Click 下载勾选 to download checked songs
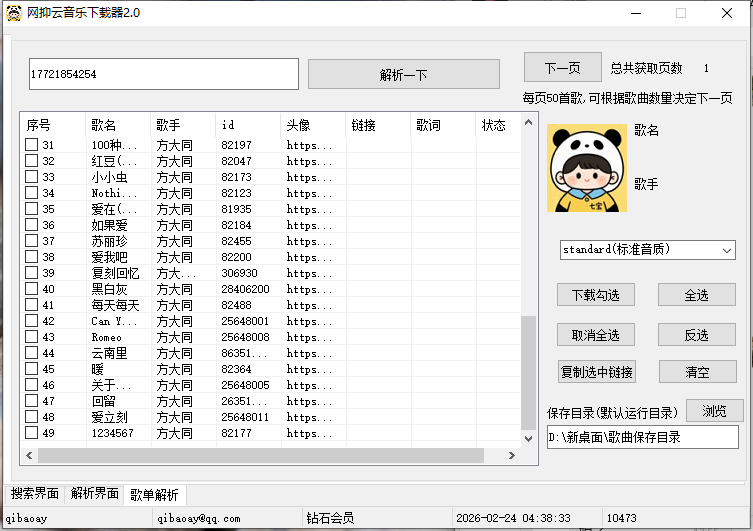 pos(595,295)
